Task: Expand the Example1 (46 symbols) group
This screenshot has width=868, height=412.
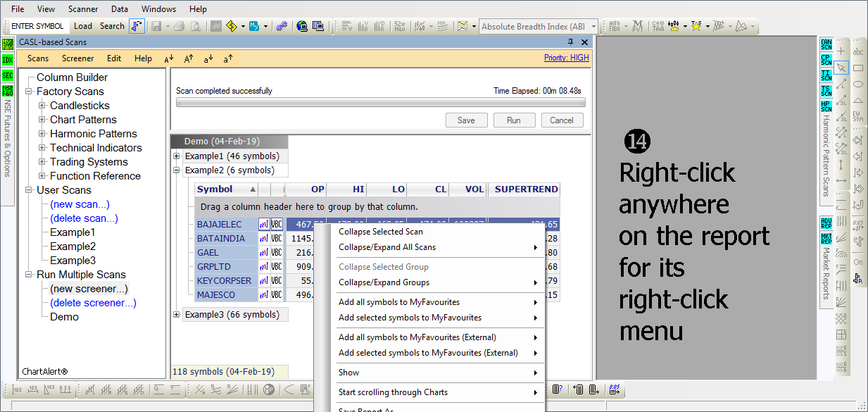Action: click(x=176, y=156)
